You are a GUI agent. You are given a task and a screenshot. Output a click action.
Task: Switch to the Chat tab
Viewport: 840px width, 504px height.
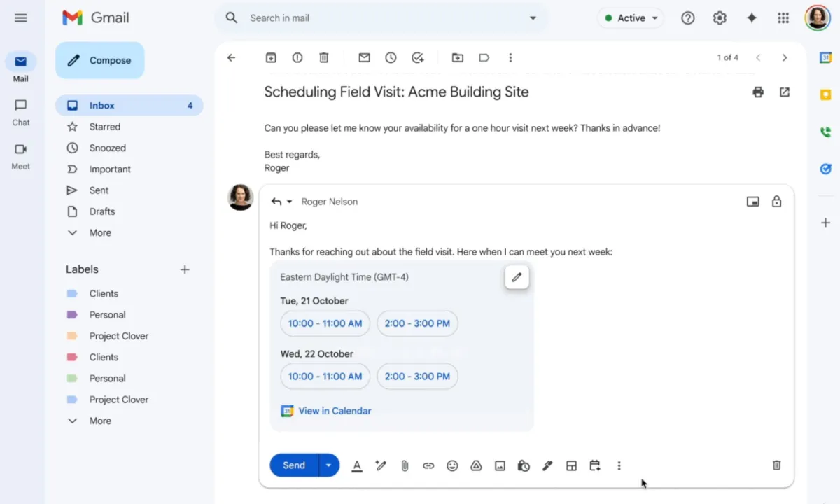(21, 112)
